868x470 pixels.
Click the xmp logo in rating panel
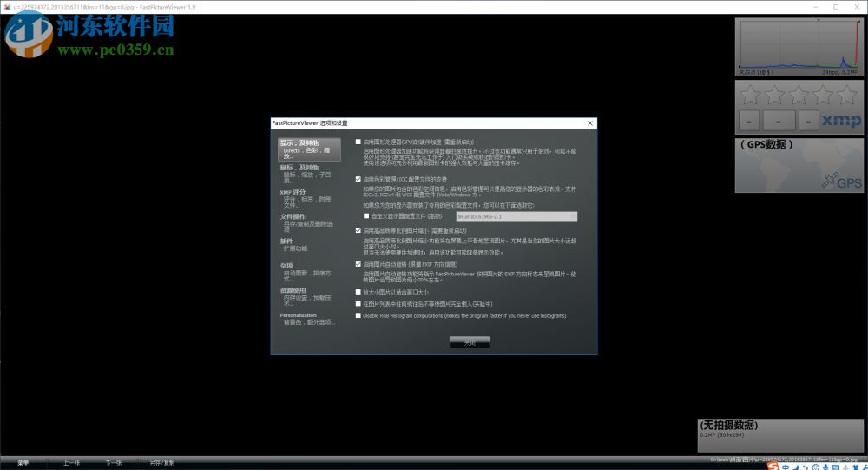pos(841,120)
